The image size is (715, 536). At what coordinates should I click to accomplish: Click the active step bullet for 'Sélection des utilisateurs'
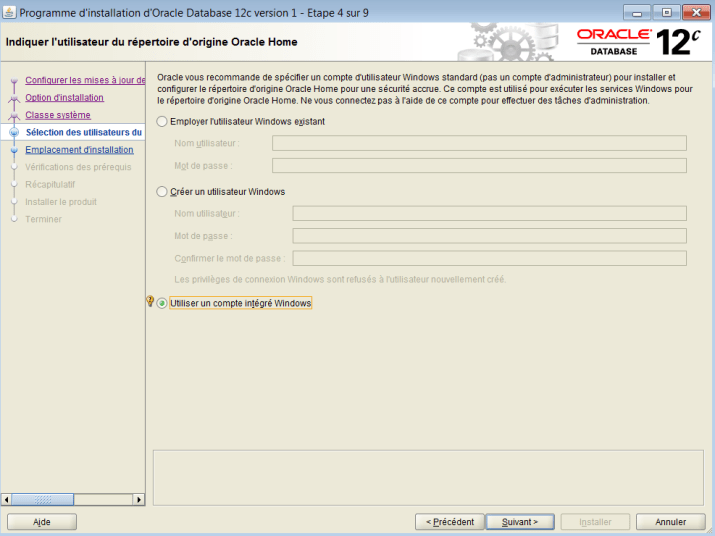(x=14, y=132)
